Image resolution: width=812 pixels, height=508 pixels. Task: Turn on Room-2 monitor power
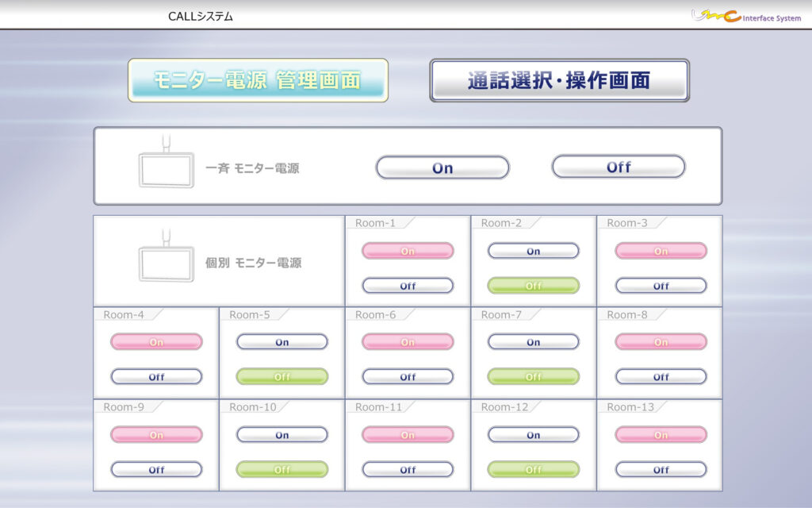tap(533, 251)
